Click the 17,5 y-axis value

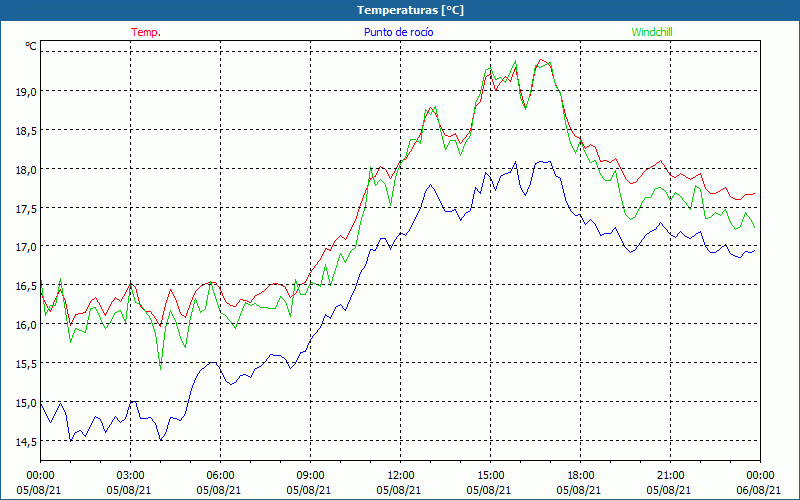26,208
